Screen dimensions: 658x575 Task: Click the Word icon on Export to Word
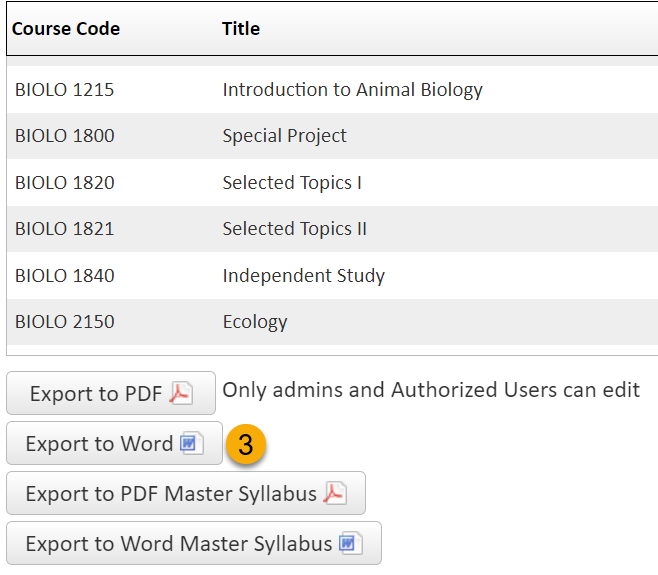pos(192,443)
